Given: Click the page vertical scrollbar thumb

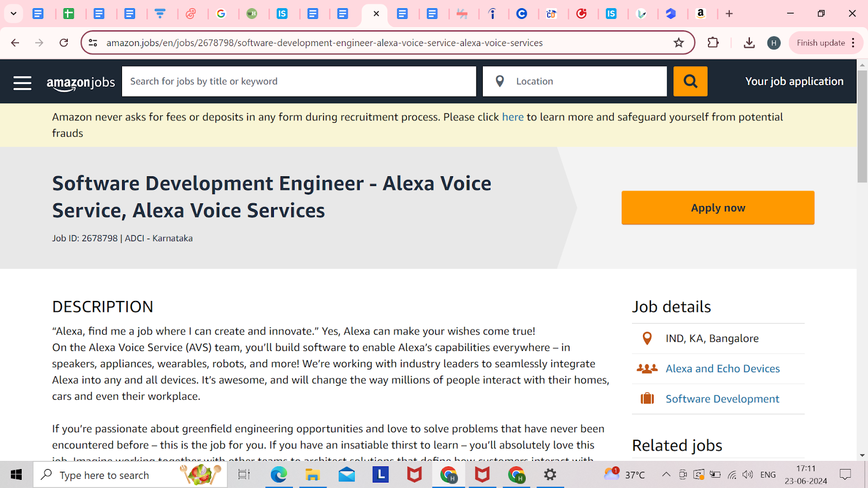Looking at the screenshot, I should click(x=862, y=126).
